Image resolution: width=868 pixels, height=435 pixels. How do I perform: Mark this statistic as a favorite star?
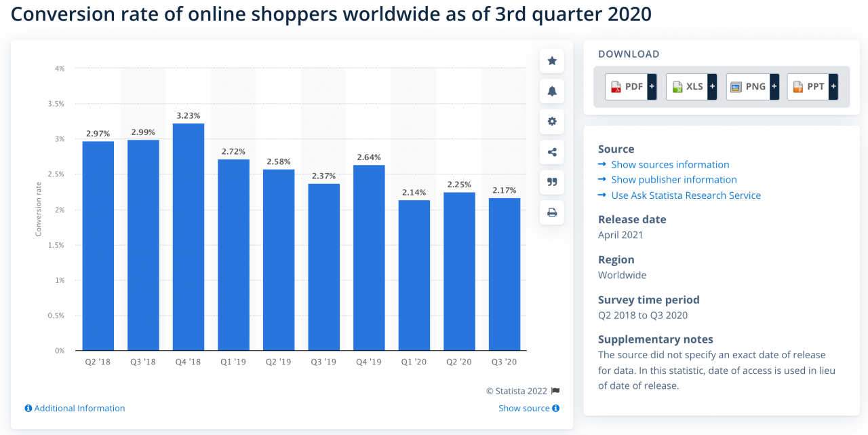point(551,61)
